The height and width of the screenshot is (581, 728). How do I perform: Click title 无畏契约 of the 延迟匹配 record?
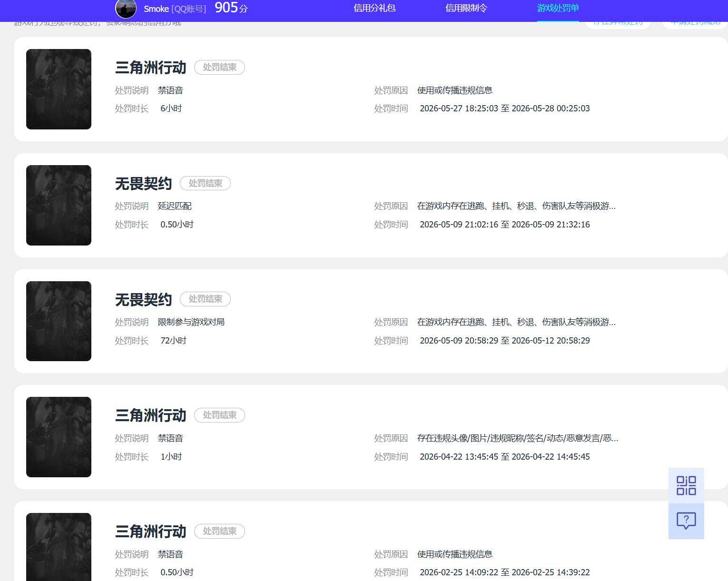(143, 184)
